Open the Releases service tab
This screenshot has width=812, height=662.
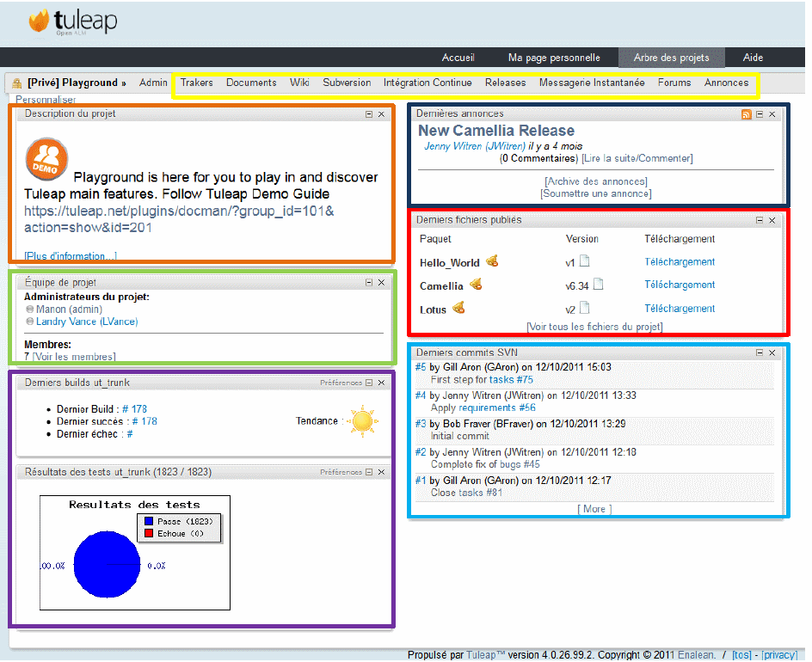pos(505,83)
